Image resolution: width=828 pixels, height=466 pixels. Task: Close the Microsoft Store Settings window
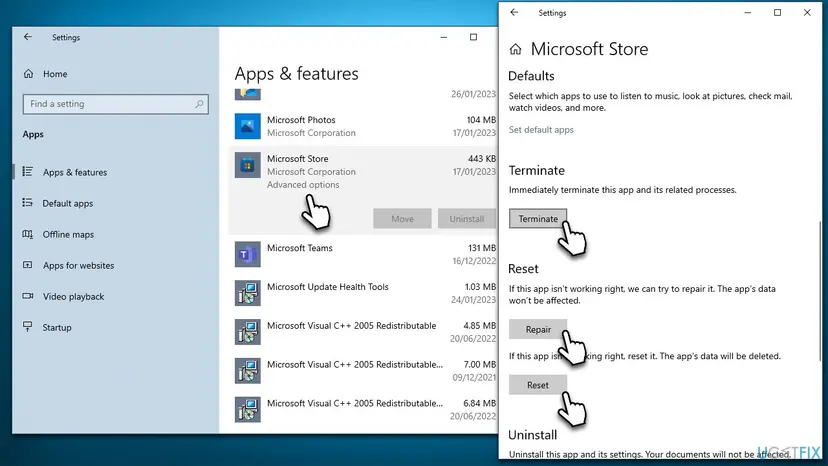[x=807, y=13]
